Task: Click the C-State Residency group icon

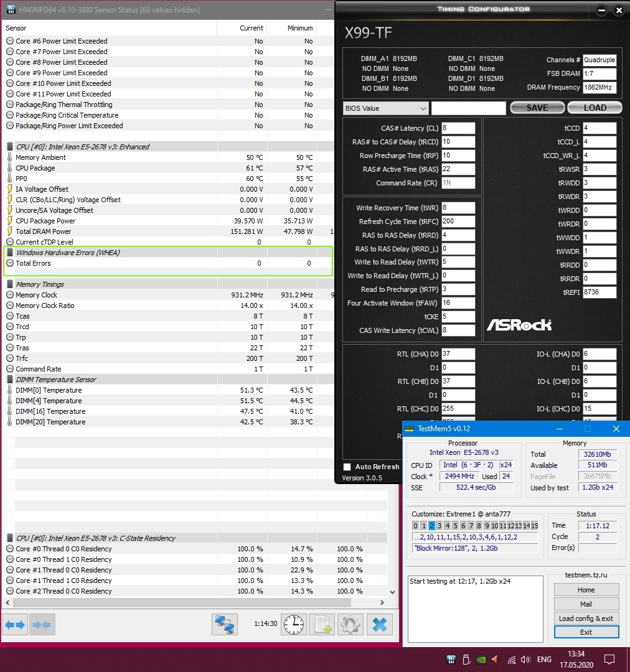Action: (x=10, y=538)
